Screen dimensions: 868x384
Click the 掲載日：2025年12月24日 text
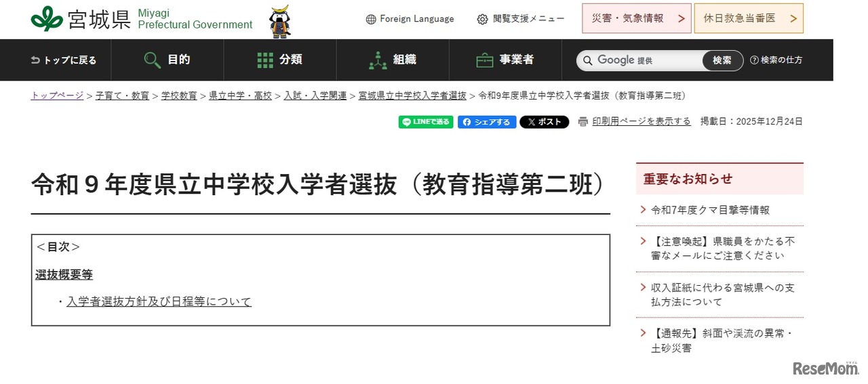tap(751, 121)
